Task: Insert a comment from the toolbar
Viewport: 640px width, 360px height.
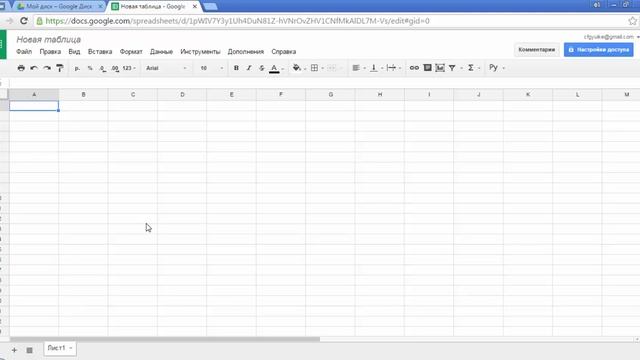Action: tap(427, 68)
